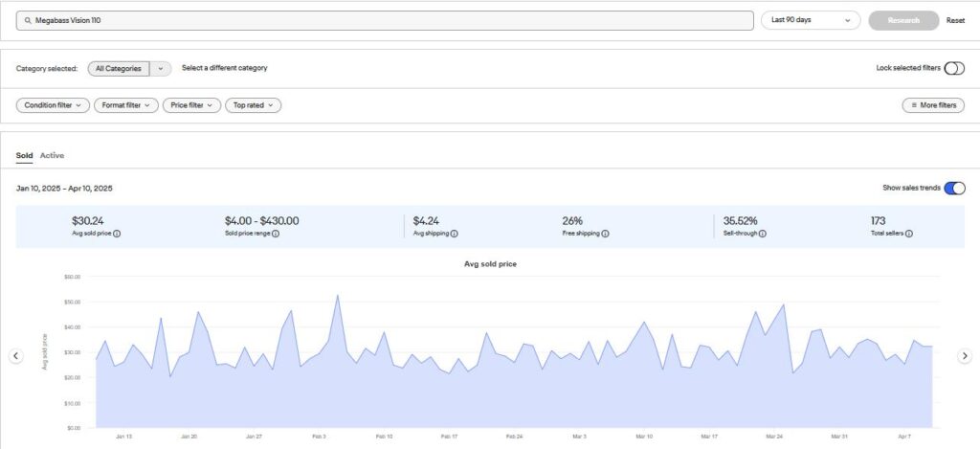Click Select a different category link
This screenshot has height=449, width=980.
224,68
